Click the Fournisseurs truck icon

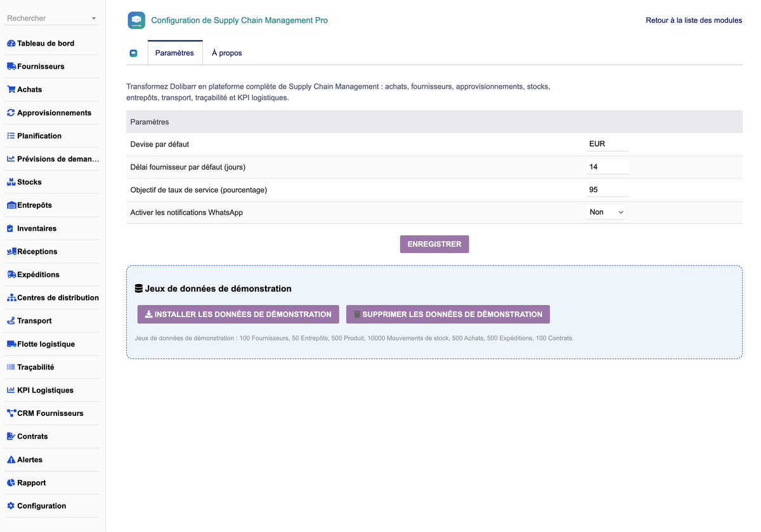11,67
